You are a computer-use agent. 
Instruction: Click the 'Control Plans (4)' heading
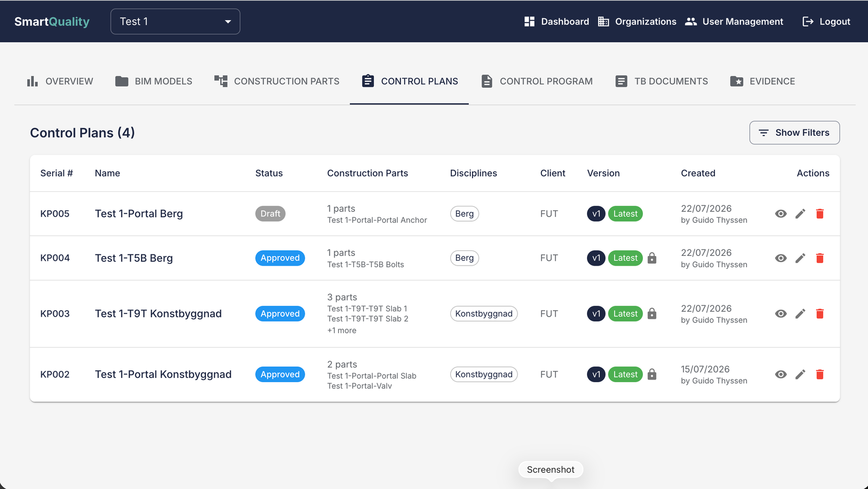coord(82,133)
